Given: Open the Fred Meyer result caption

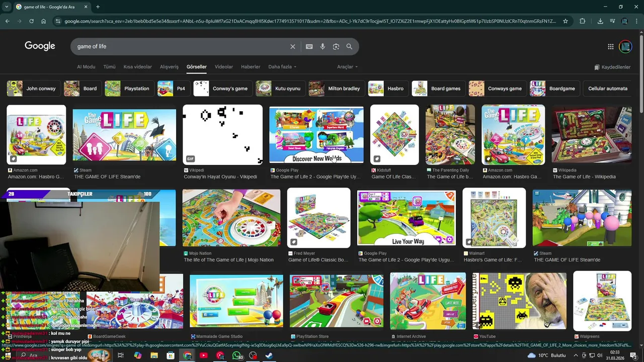Looking at the screenshot, I should (x=318, y=260).
